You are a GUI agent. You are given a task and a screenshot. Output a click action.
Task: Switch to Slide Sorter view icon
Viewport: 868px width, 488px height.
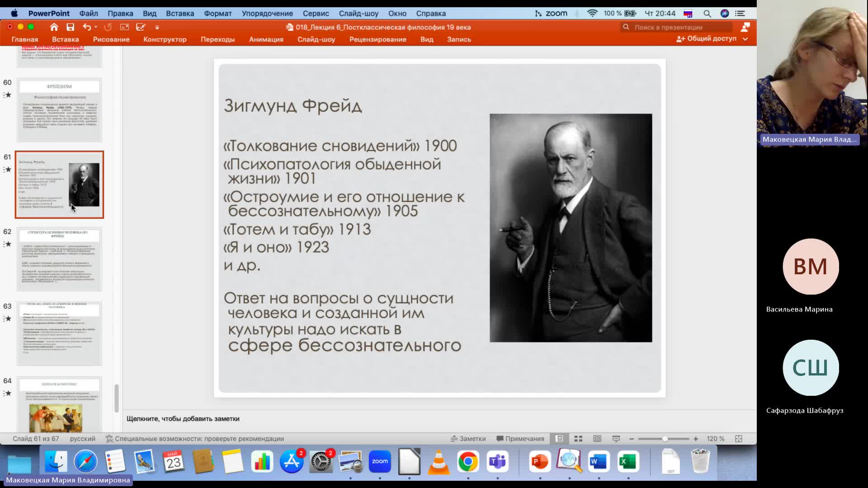click(578, 439)
